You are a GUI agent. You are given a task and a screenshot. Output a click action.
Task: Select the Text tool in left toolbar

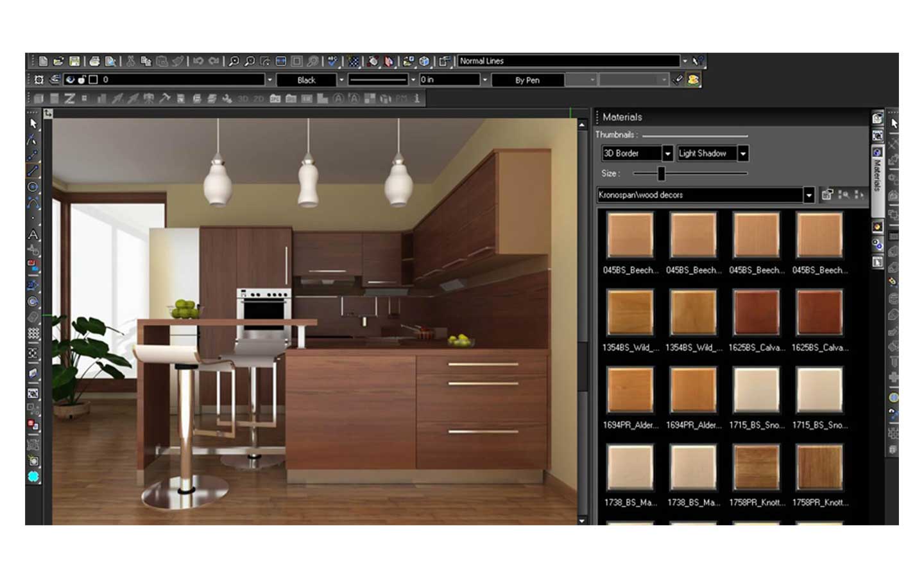33,235
